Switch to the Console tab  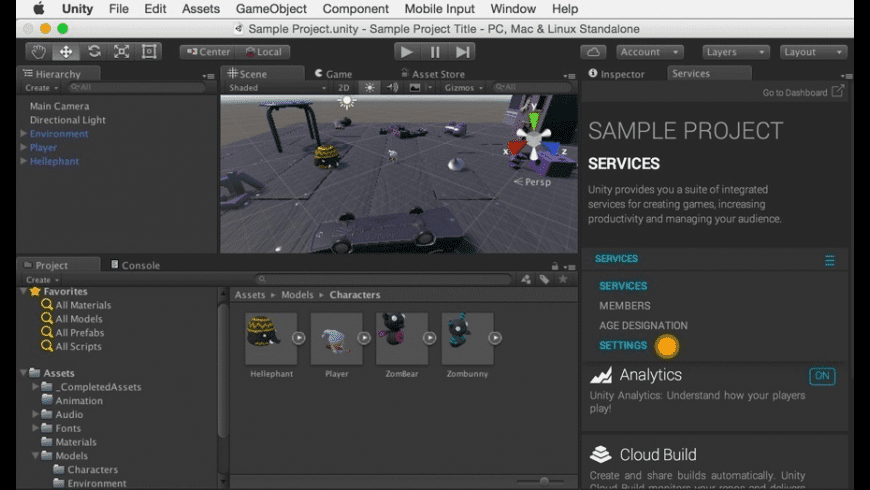(x=140, y=265)
